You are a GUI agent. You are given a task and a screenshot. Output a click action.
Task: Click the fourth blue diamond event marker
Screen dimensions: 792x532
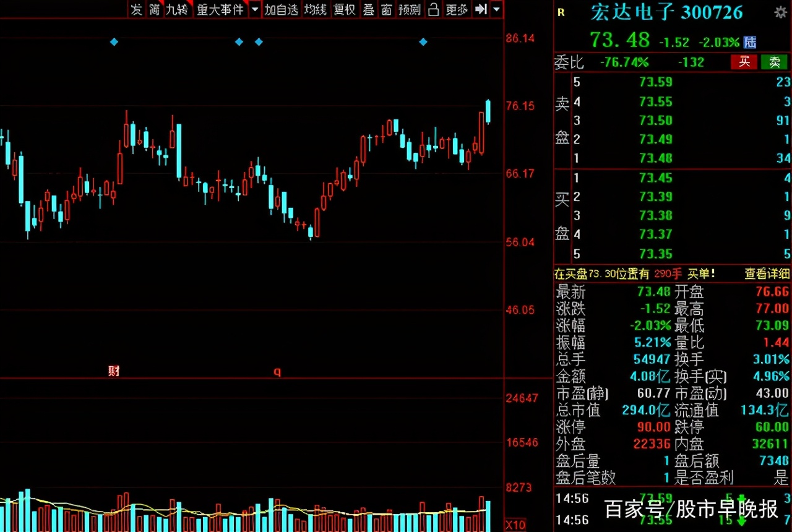(423, 42)
